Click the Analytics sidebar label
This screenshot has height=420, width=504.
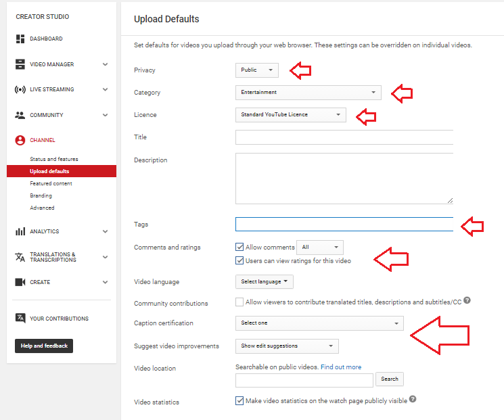[45, 231]
